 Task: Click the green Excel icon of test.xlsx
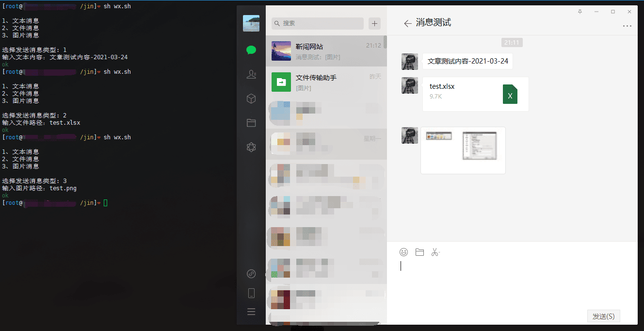click(510, 94)
